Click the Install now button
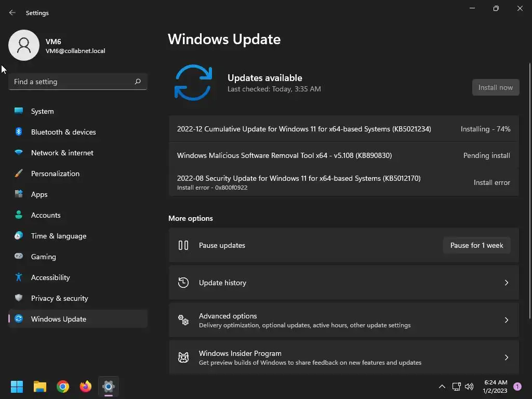This screenshot has width=532, height=399. [495, 87]
